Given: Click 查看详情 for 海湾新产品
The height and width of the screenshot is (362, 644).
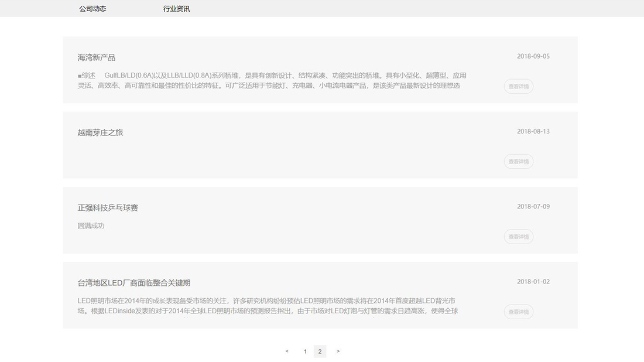Looking at the screenshot, I should tap(518, 86).
